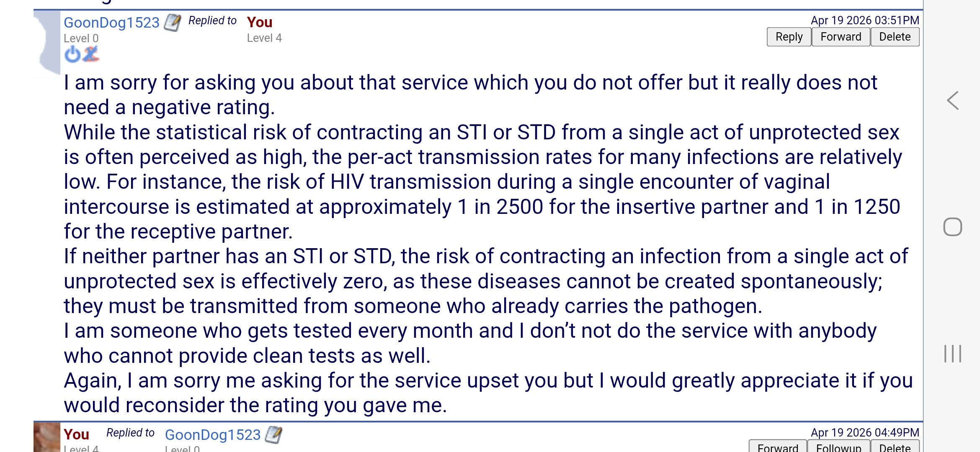Tap the Android back arrow

(x=953, y=101)
